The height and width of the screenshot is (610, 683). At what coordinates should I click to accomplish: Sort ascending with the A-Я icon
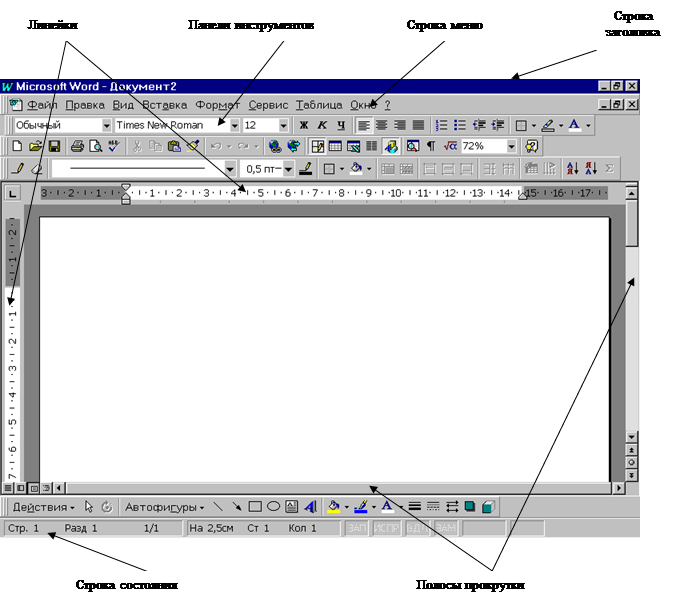point(572,169)
